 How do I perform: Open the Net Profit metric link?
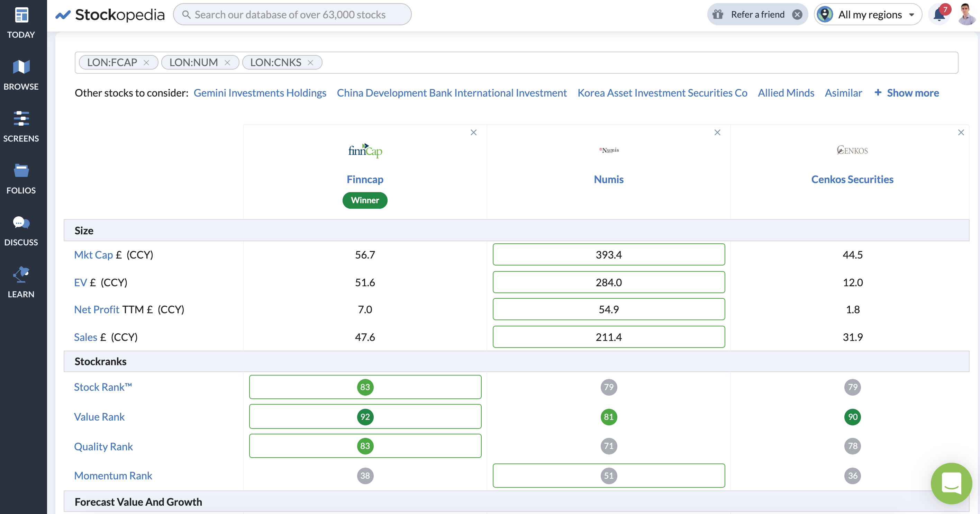(97, 309)
